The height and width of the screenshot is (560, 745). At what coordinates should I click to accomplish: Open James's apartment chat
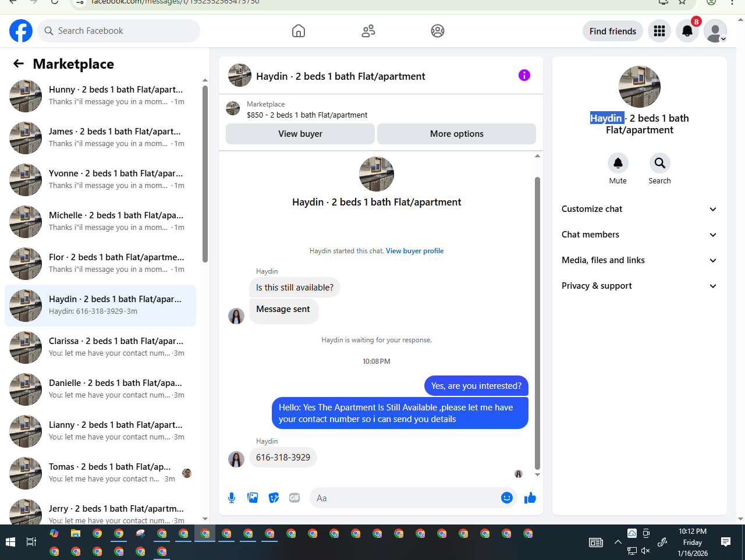[x=101, y=137]
